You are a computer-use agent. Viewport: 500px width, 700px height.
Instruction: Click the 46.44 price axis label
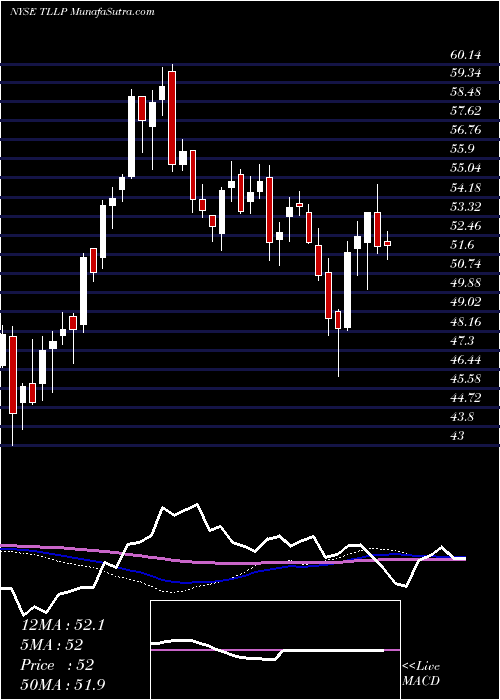[466, 360]
